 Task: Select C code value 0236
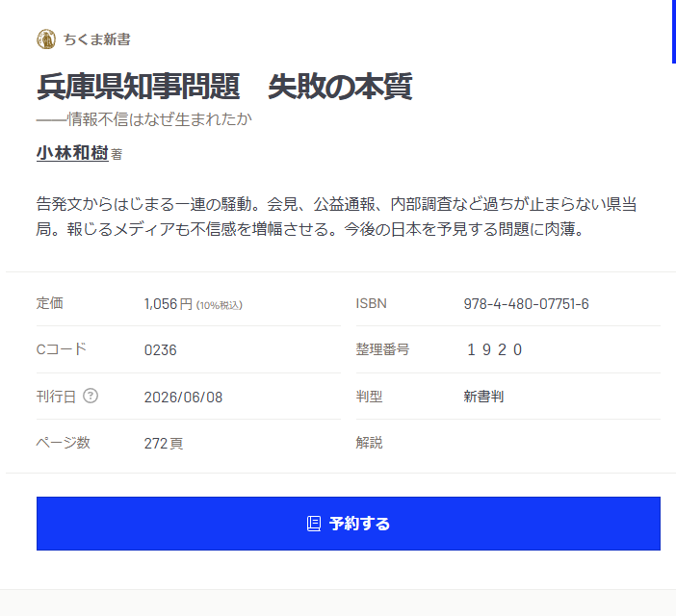point(161,349)
